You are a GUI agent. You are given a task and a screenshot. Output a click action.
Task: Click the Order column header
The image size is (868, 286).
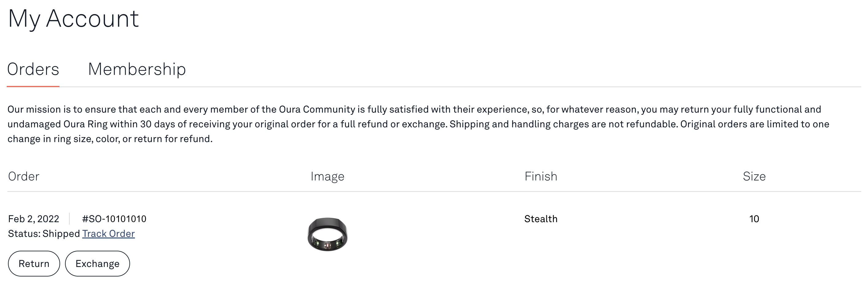tap(24, 176)
